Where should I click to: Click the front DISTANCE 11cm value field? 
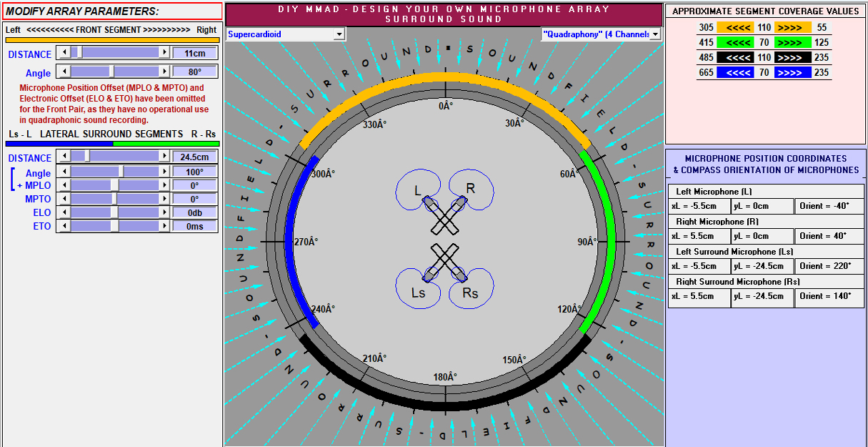point(194,53)
